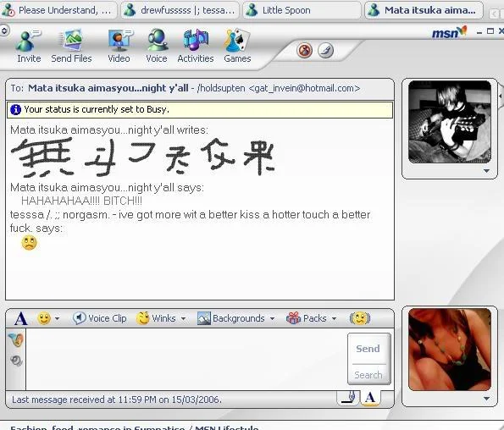This screenshot has width=504, height=430.
Task: Click the Search button below Send
Action: click(x=368, y=375)
